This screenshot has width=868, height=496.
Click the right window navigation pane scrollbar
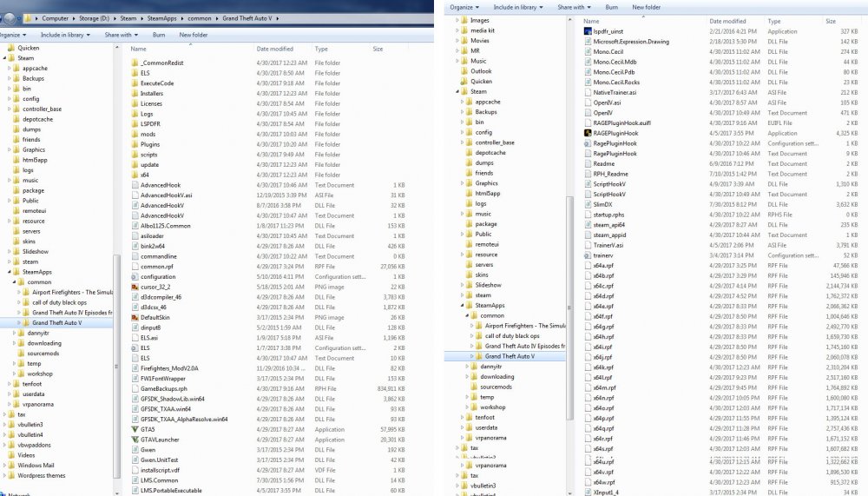570,308
